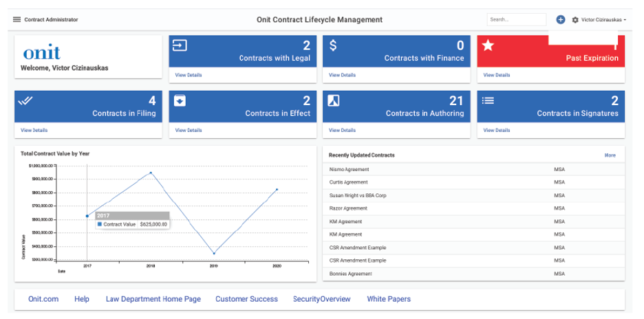Click the 2017 data point on chart
Screen dimensions: 644x319
point(87,216)
